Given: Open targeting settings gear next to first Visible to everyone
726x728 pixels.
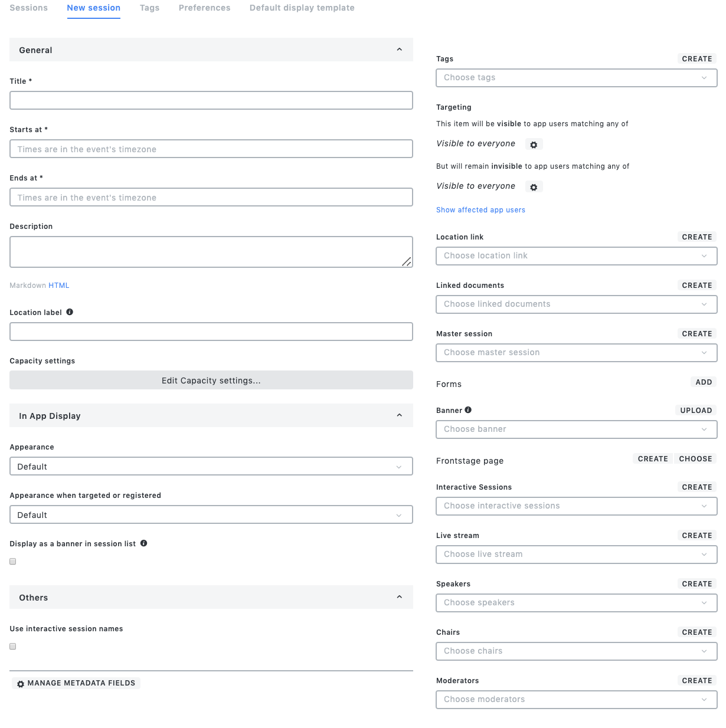Looking at the screenshot, I should [534, 144].
